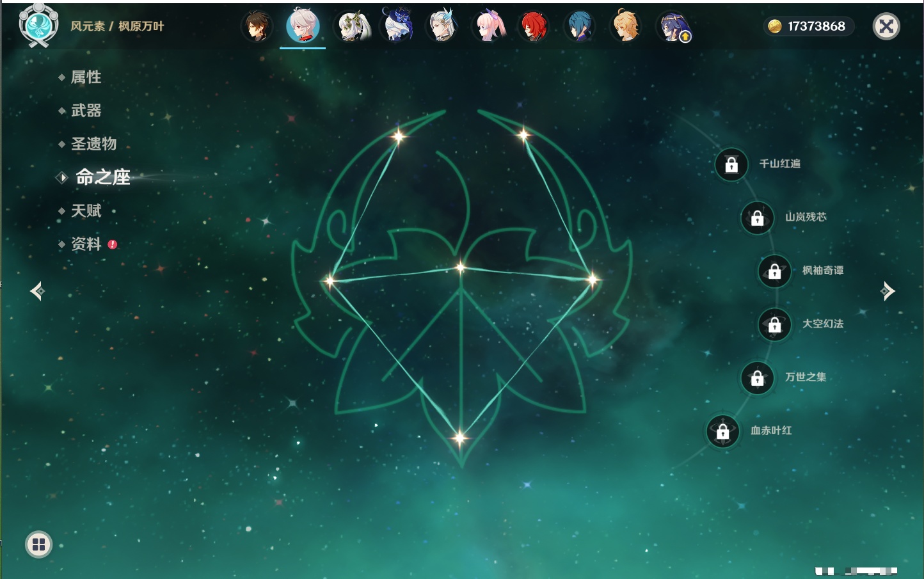Viewport: 924px width, 579px height.
Task: Close the character screen with X button
Action: (x=886, y=26)
